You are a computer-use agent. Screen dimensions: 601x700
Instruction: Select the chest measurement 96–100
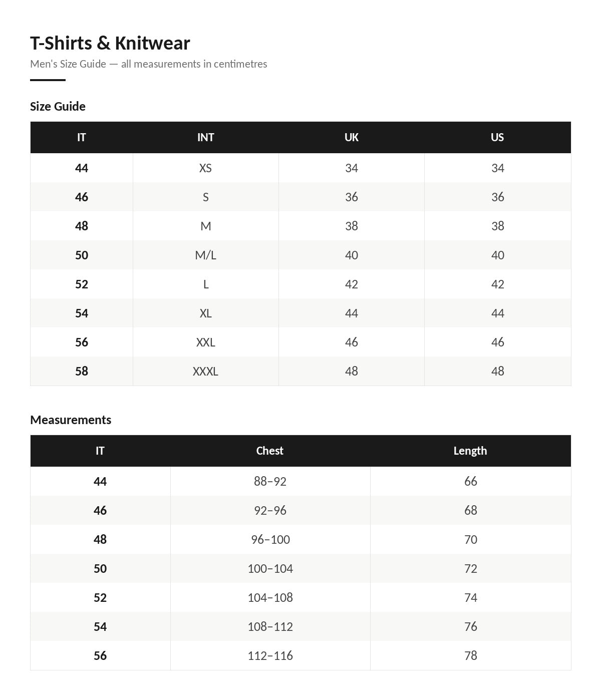(x=270, y=540)
